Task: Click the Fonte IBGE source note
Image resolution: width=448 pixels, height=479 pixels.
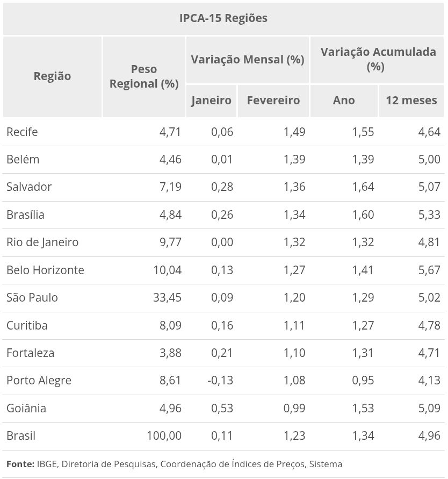Action: 174,464
